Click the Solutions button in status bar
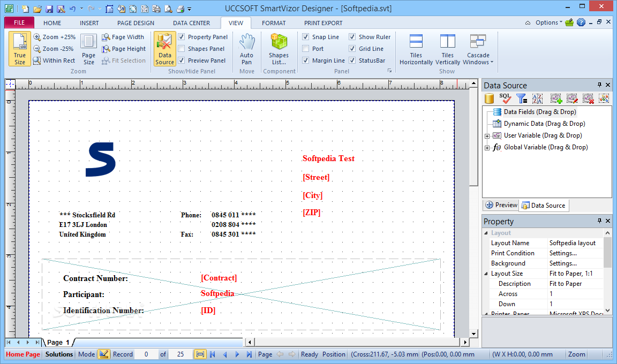 [x=59, y=354]
